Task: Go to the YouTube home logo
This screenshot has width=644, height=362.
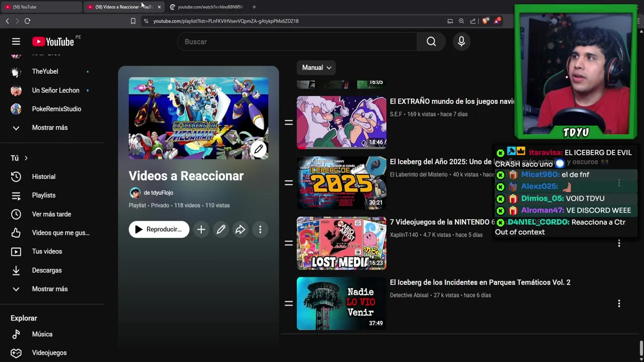Action: click(x=53, y=42)
